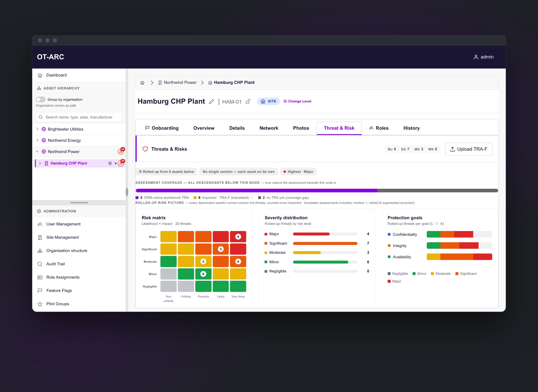Image resolution: width=538 pixels, height=392 pixels.
Task: Click the 'Highest · Major' chip
Action: tap(298, 171)
